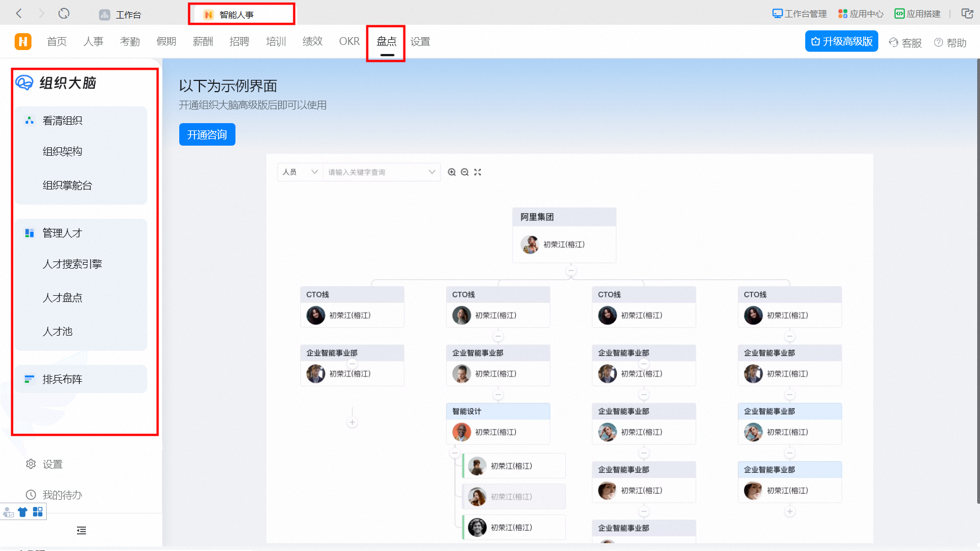Open 组织掌舵台 in the sidebar
This screenshot has height=551, width=980.
(67, 185)
